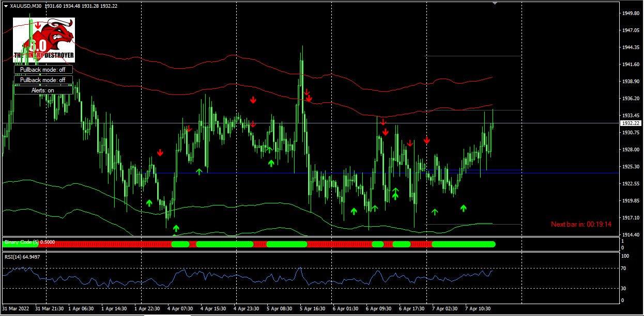This screenshot has width=644, height=316.
Task: Click the 5 Apr 08:30 time axis label
Action: click(x=280, y=309)
